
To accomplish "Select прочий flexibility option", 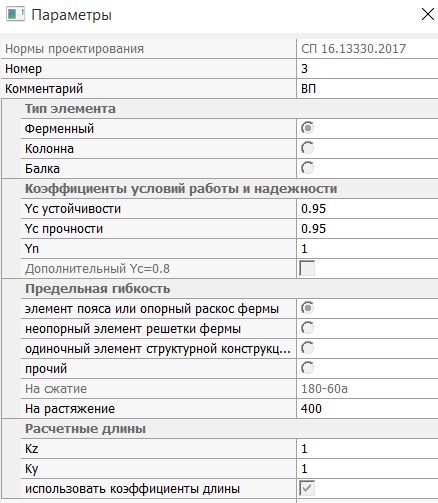I will (307, 368).
